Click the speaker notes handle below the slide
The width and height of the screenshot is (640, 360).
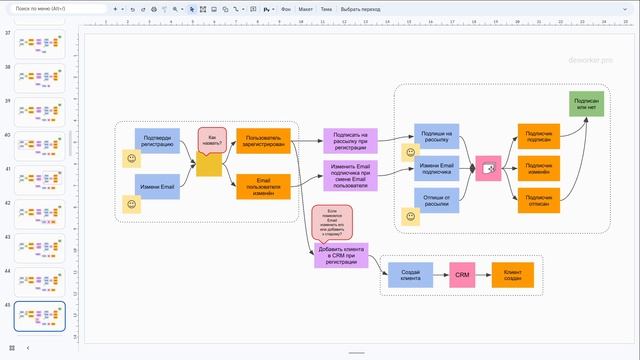click(x=356, y=353)
